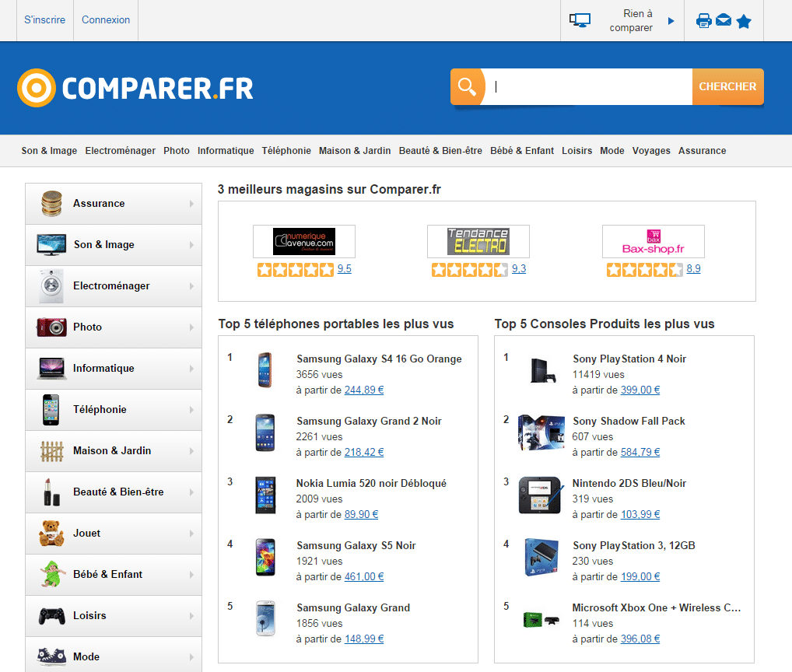Open the 399,00 € PlayStation 4 price

pos(640,390)
